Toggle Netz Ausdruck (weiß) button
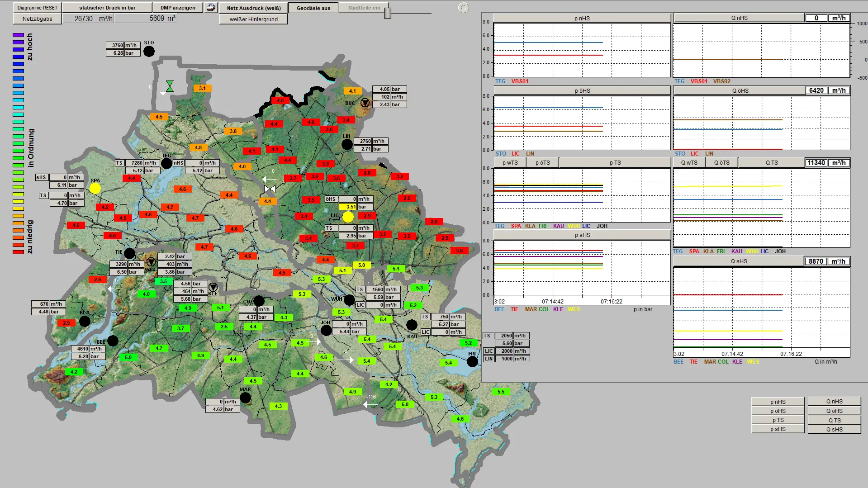The image size is (868, 488). [254, 8]
